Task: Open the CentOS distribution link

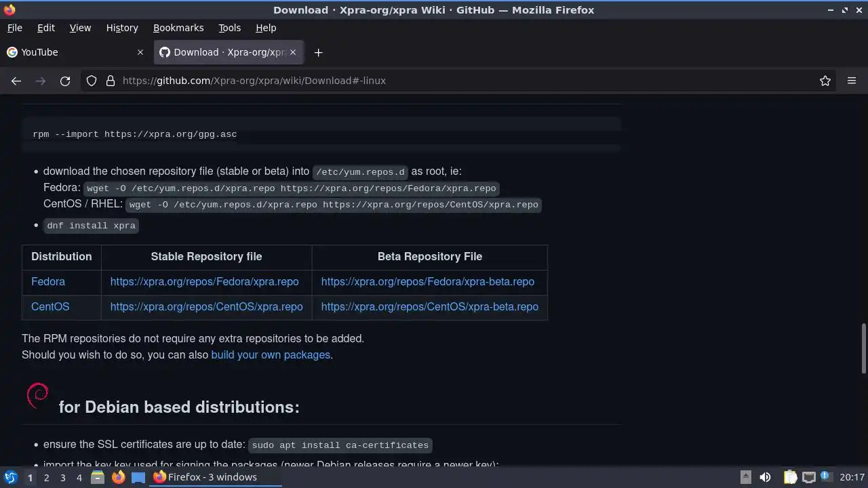Action: [50, 307]
